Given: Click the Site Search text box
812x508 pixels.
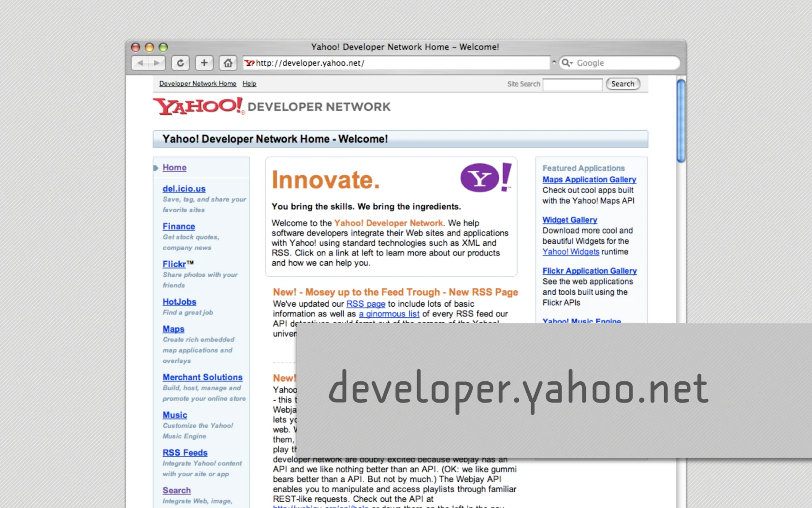Looking at the screenshot, I should (x=572, y=84).
